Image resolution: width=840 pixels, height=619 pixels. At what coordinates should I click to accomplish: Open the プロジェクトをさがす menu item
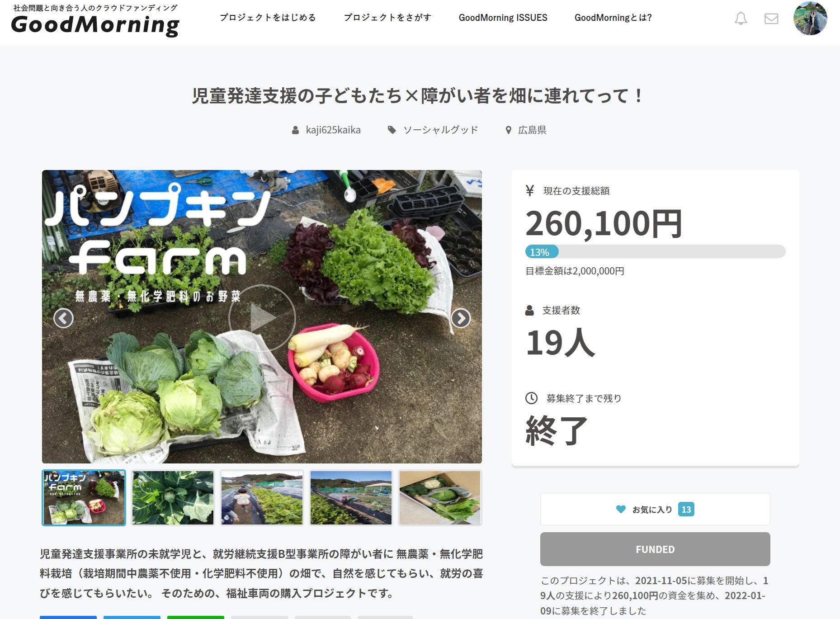[387, 18]
